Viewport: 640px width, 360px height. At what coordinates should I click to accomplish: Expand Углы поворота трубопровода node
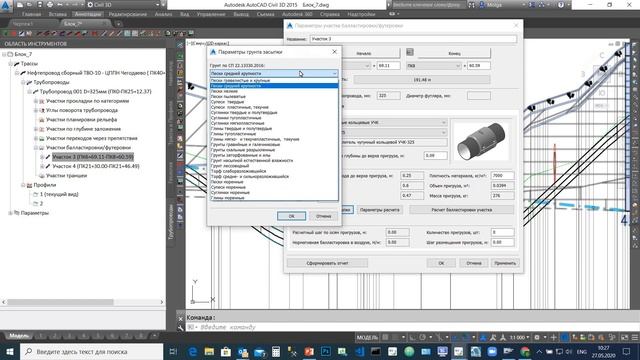click(x=36, y=110)
